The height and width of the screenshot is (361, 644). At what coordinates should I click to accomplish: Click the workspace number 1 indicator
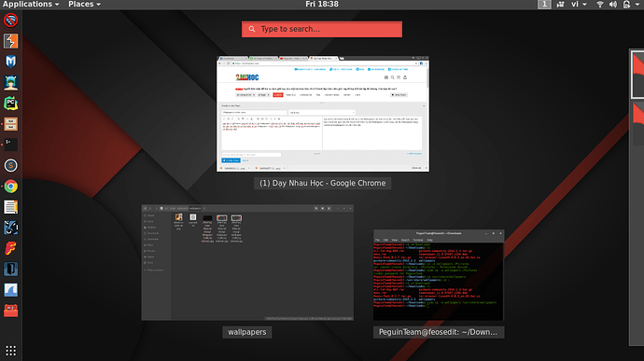pos(544,4)
